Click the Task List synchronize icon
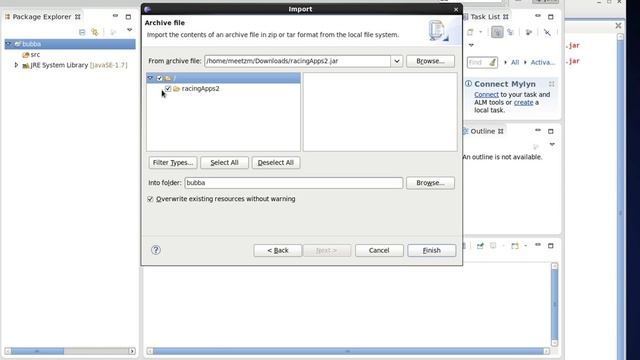Viewport: 640px width, 360px height. tap(547, 32)
